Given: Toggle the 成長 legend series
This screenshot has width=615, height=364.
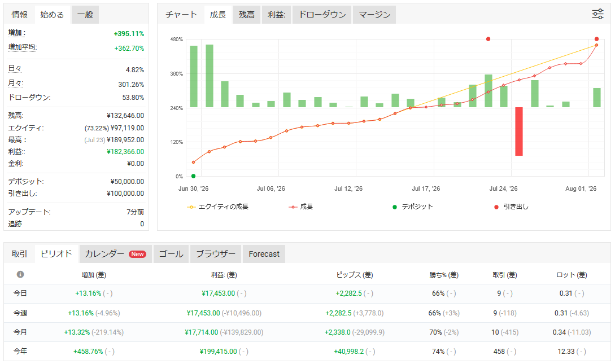Looking at the screenshot, I should [301, 207].
